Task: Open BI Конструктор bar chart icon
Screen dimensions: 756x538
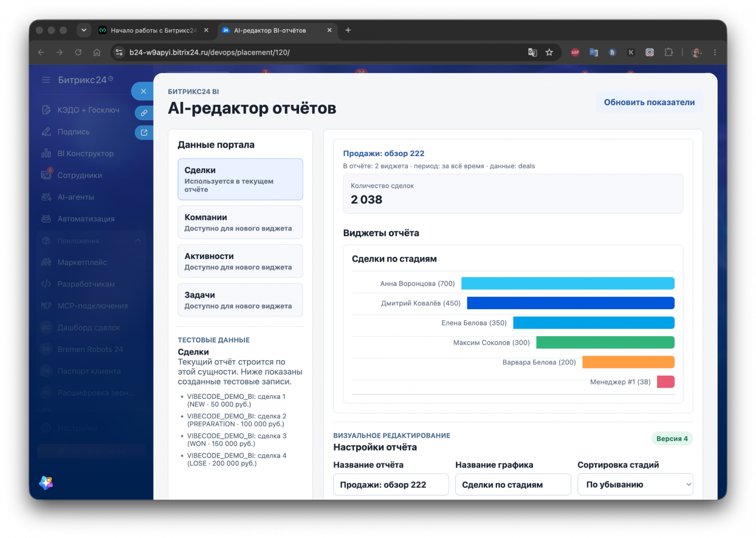Action: click(46, 154)
